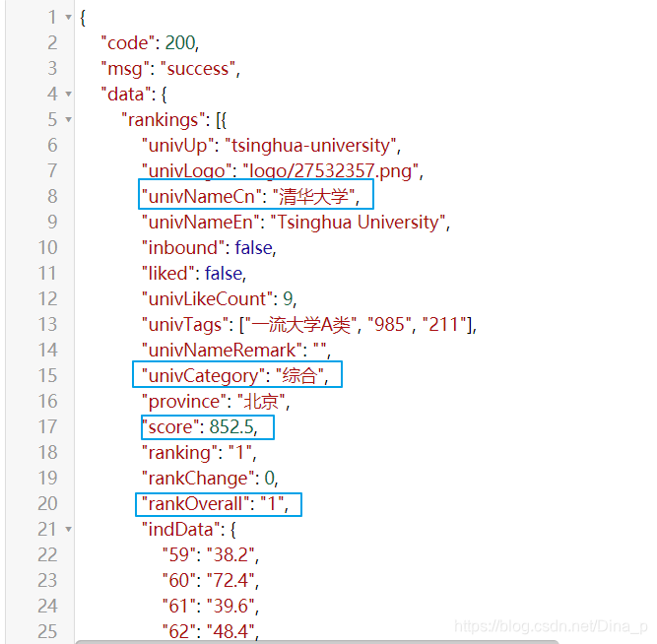Click line number 8 in the gutter

tap(52, 197)
